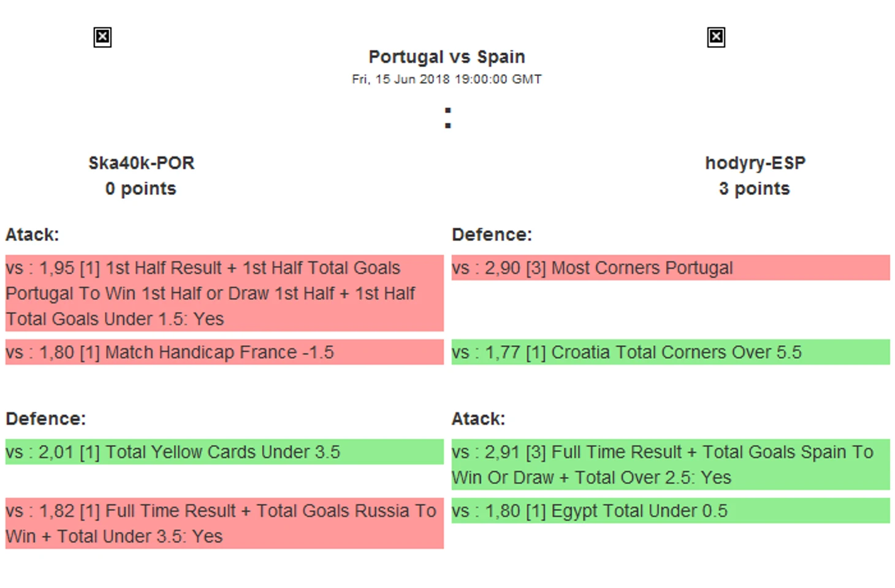
Task: Click the Spain To Win Or Draw bet
Action: pyautogui.click(x=670, y=464)
